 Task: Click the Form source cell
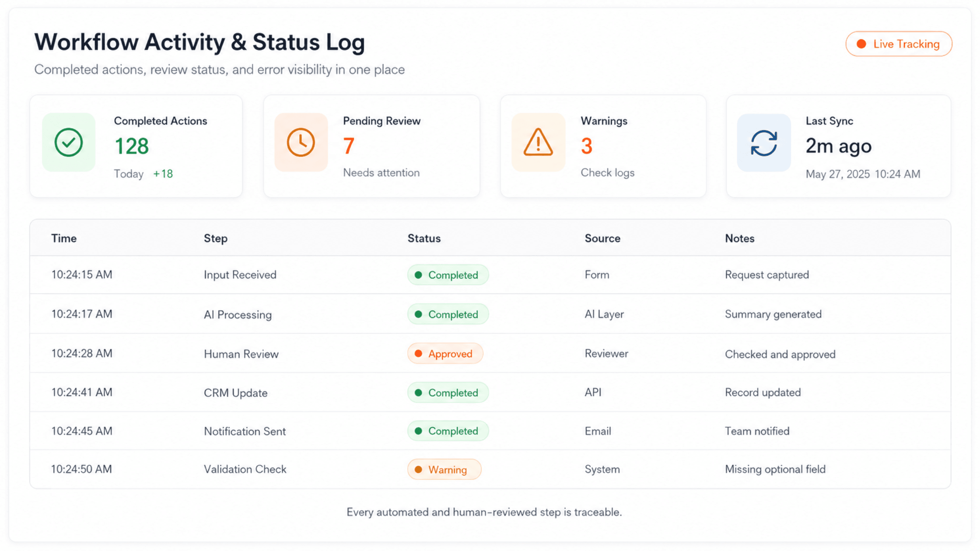(597, 275)
